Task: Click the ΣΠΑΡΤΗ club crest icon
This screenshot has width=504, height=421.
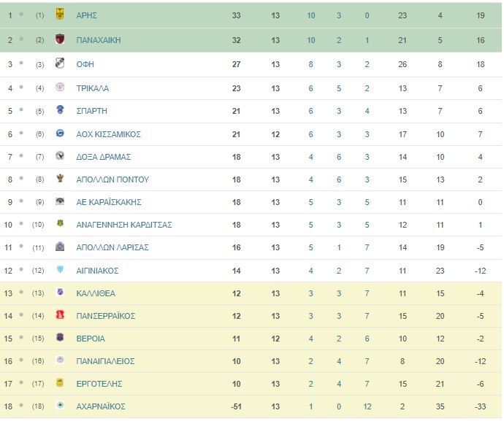Action: pyautogui.click(x=60, y=109)
